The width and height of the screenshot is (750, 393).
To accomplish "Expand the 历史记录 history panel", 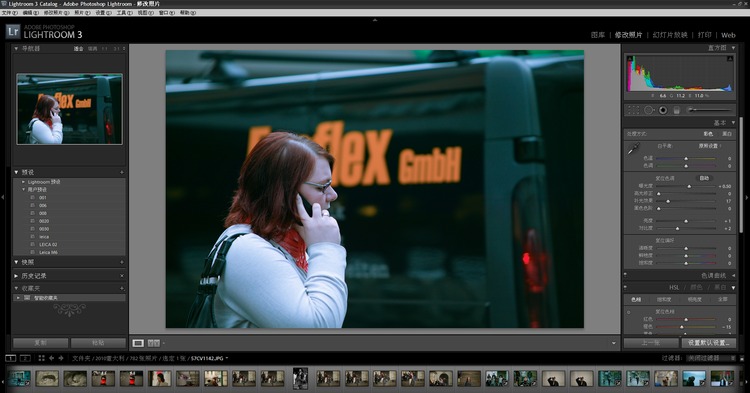I will click(x=33, y=276).
